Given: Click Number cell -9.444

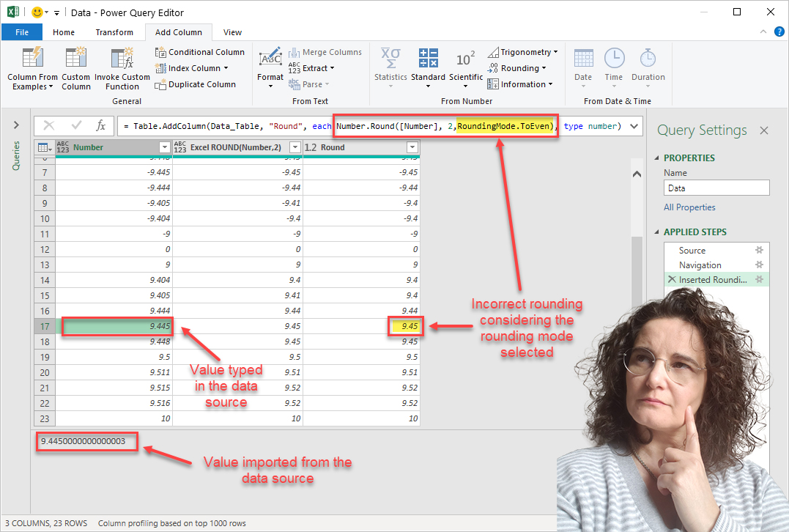Looking at the screenshot, I should (x=114, y=188).
